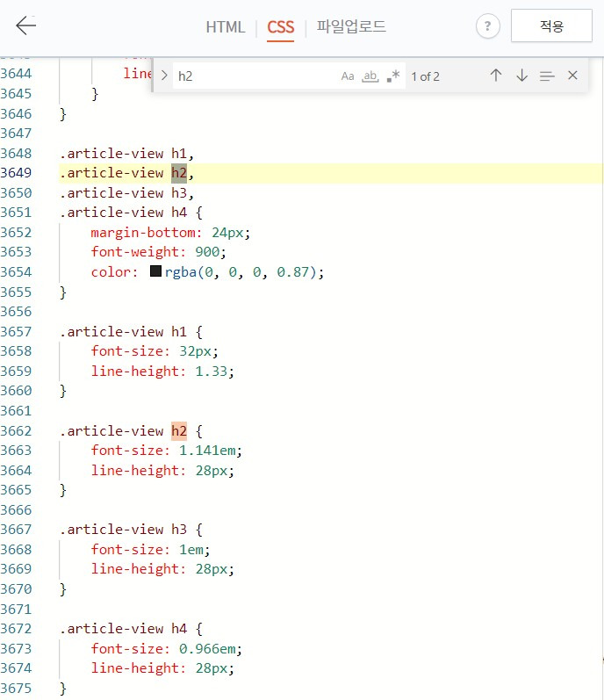604x700 pixels.
Task: Click line number 3662
Action: tap(16, 431)
